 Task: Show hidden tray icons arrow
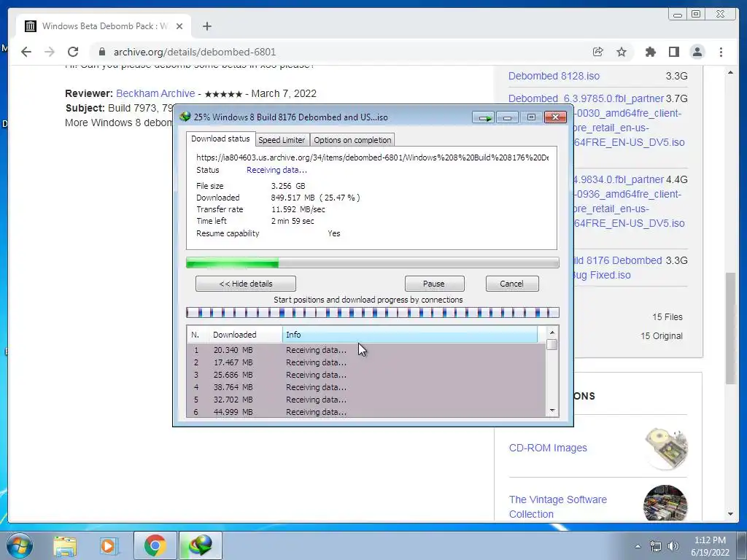[638, 546]
